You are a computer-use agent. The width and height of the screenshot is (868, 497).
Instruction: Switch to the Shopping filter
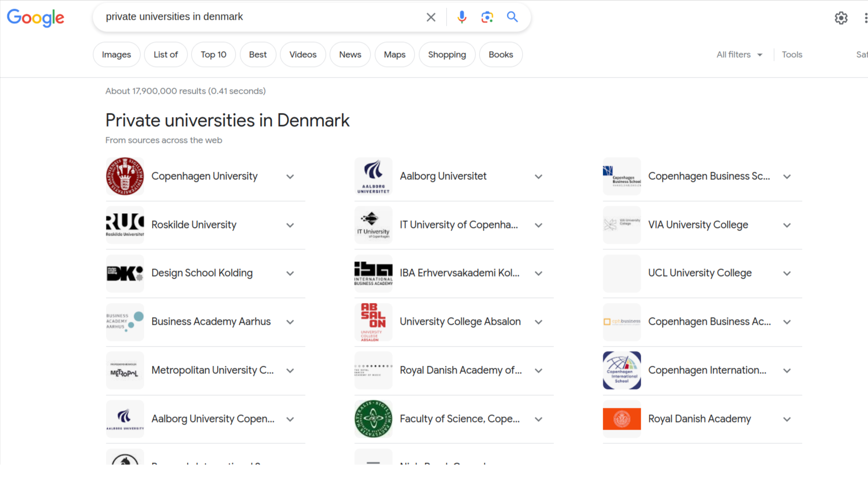tap(447, 55)
